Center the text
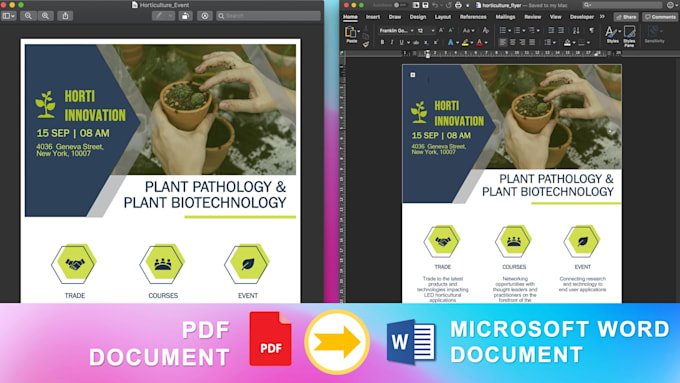This screenshot has width=680, height=383. click(x=513, y=42)
